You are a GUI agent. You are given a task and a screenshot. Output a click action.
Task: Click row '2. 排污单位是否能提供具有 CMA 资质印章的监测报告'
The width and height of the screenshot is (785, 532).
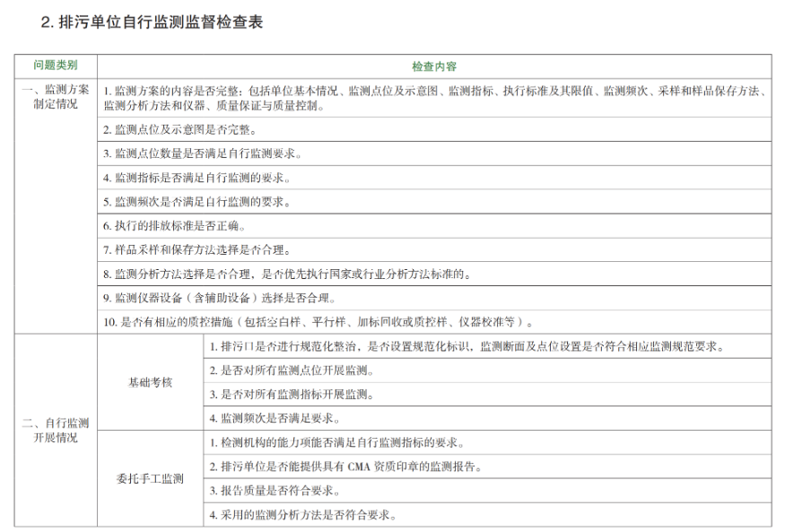[487, 467]
